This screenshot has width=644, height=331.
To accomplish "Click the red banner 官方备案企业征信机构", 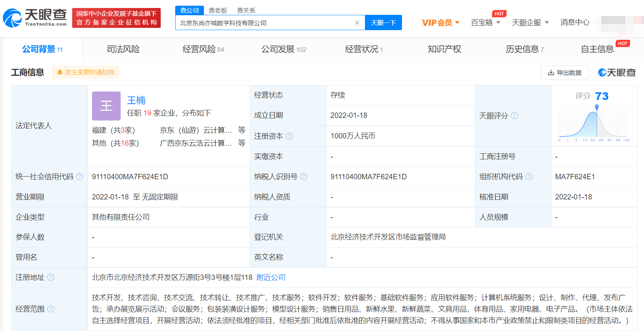I will [116, 18].
